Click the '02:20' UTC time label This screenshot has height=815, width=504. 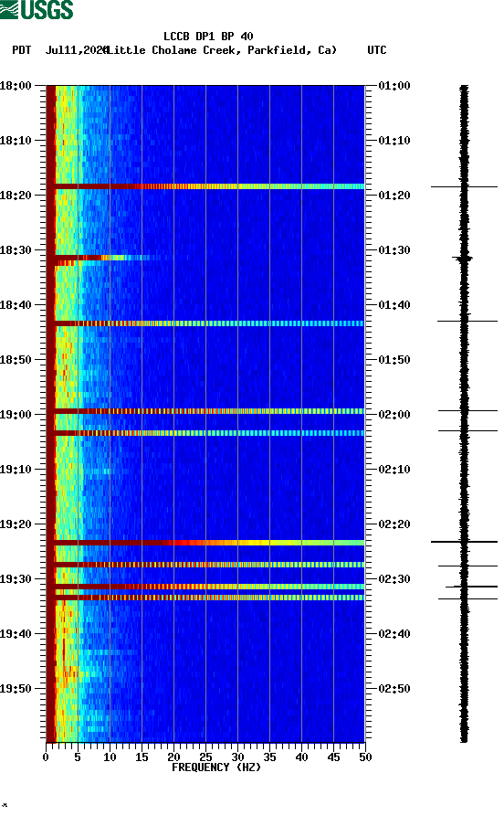coord(394,524)
